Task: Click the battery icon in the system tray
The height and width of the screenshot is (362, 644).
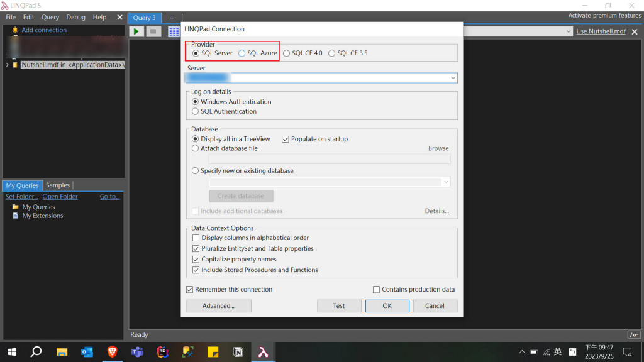Action: (535, 352)
